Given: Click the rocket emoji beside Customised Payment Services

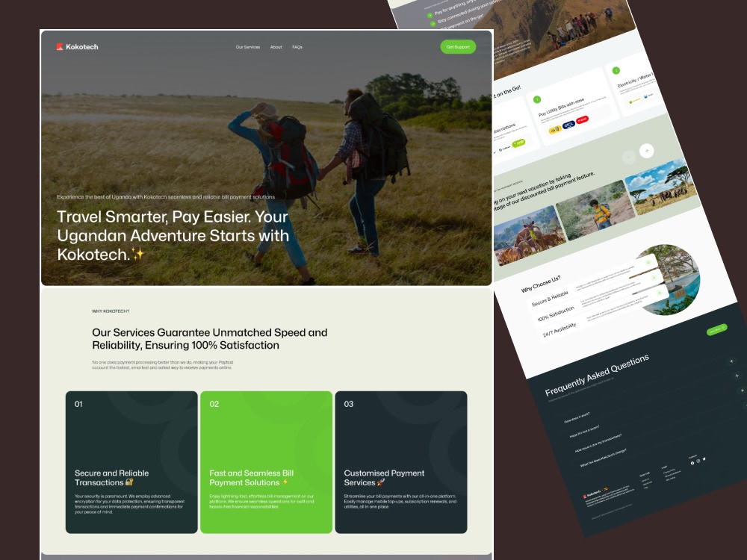Looking at the screenshot, I should (381, 482).
